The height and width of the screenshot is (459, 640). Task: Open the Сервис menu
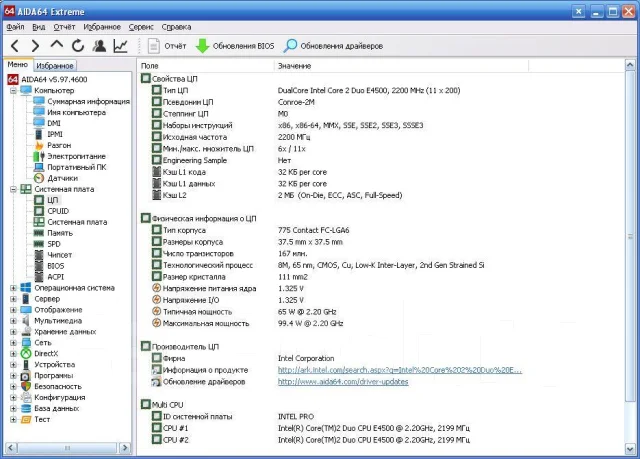(141, 27)
